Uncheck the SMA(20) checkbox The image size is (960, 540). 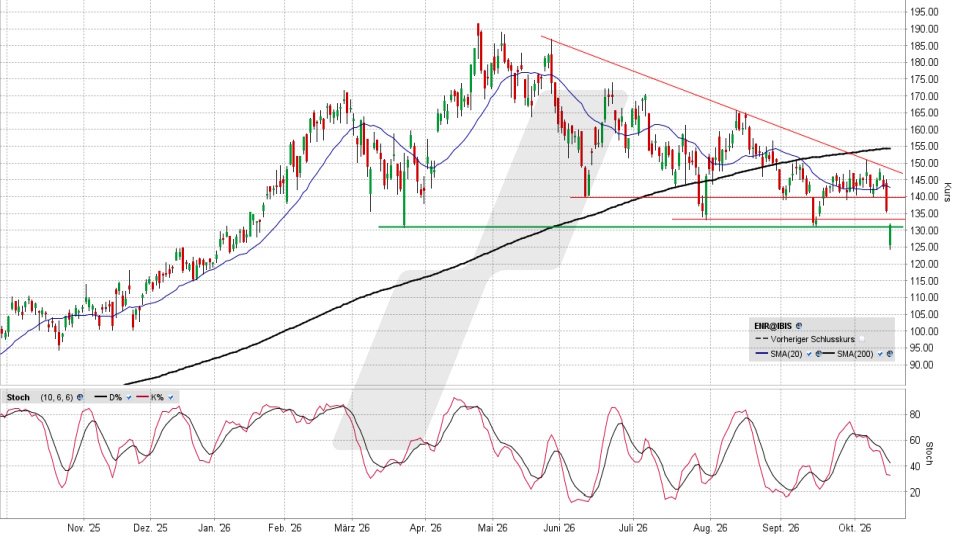point(809,354)
